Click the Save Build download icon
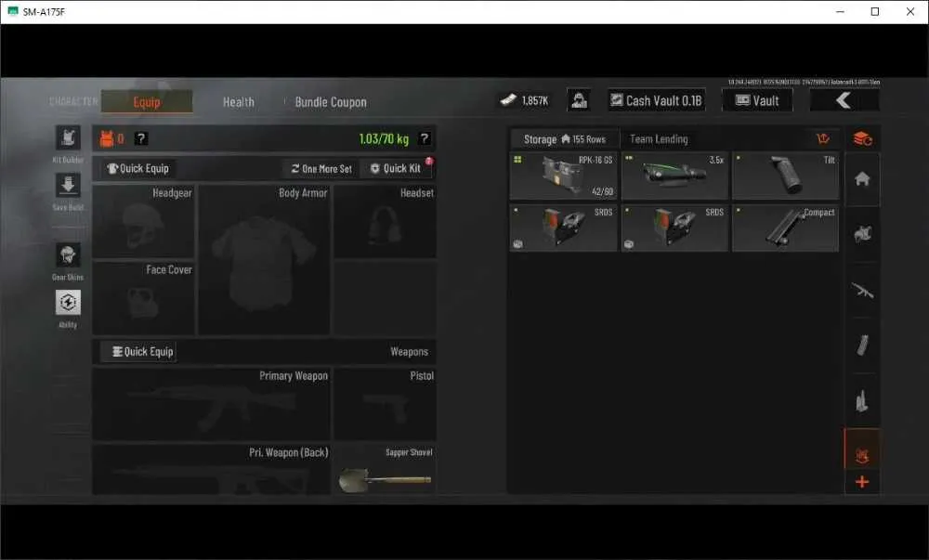The height and width of the screenshot is (560, 929). click(x=68, y=186)
